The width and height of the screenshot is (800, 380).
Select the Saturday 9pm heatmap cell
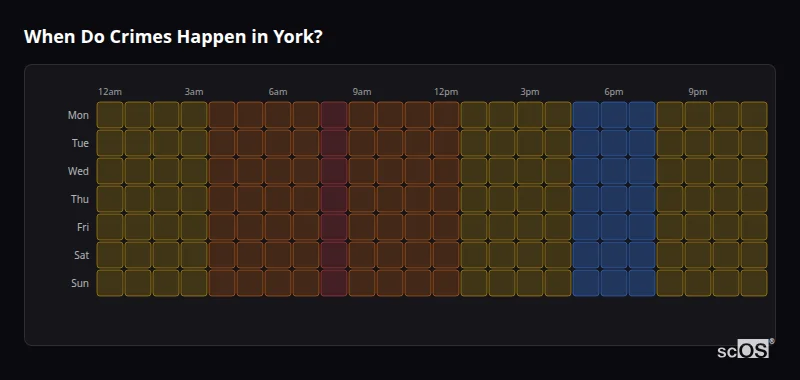point(697,255)
